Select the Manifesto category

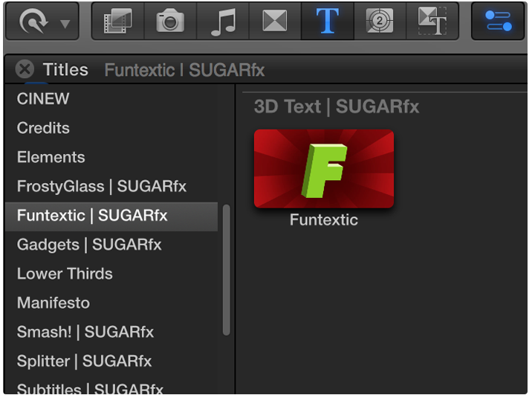[x=111, y=303]
